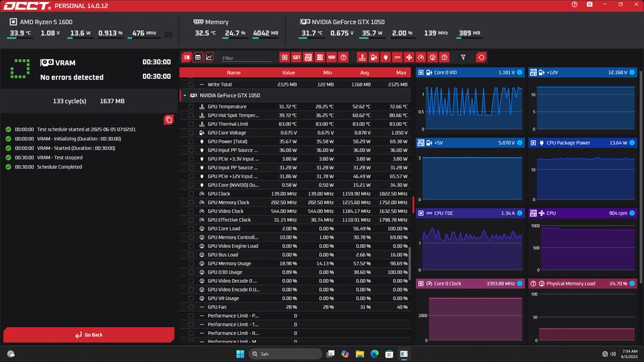Check the GPU Core Load row checkbox
This screenshot has height=362, width=644.
(191, 229)
